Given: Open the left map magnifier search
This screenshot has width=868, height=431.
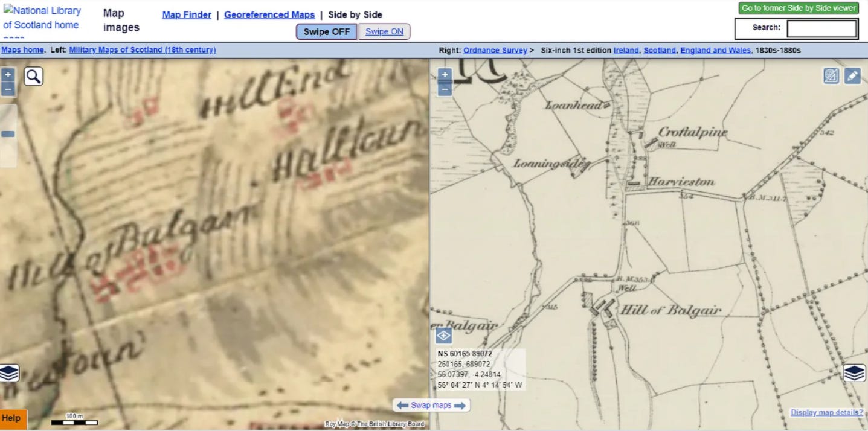Looking at the screenshot, I should [33, 76].
